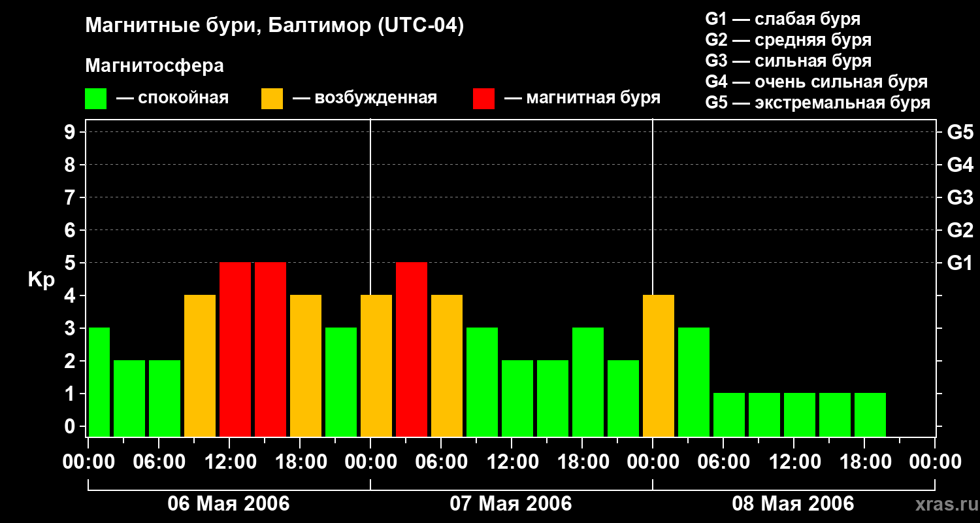Screen dimensions: 980x523
Task: Click the orange bar starting 06:00 on 07 May
Action: pyautogui.click(x=447, y=366)
